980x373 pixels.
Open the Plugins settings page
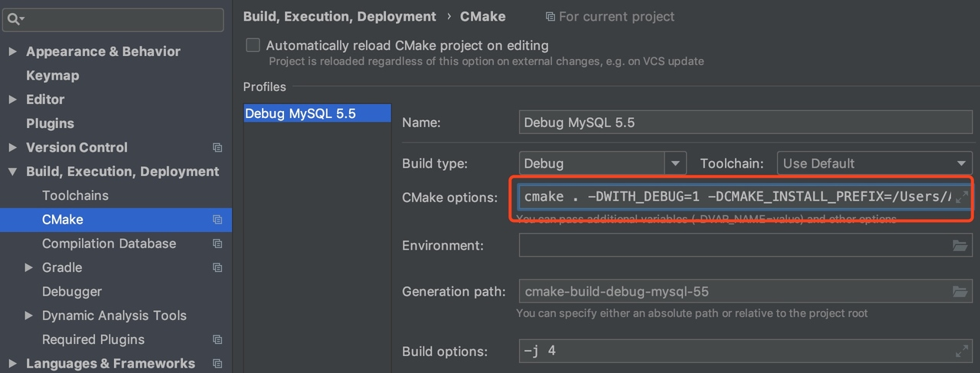pyautogui.click(x=50, y=123)
